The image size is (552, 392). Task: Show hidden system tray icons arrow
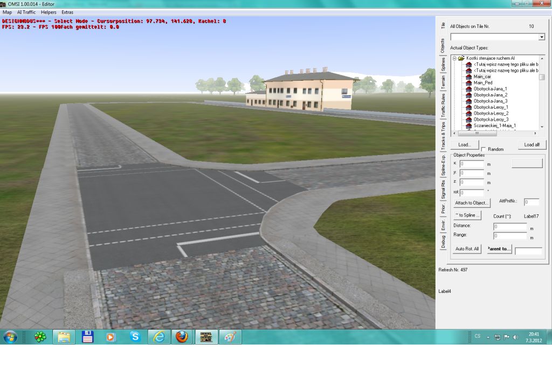(488, 337)
